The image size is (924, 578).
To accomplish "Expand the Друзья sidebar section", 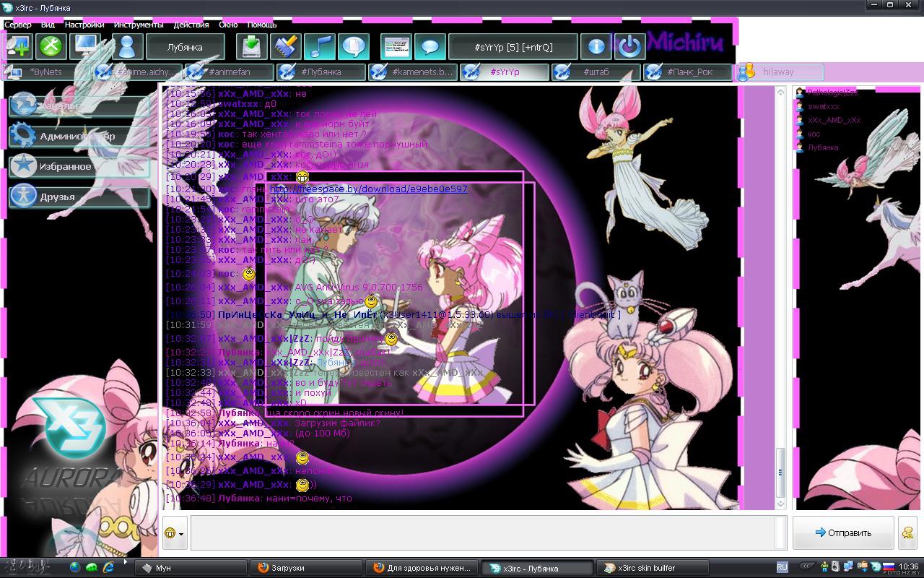I will [79, 197].
